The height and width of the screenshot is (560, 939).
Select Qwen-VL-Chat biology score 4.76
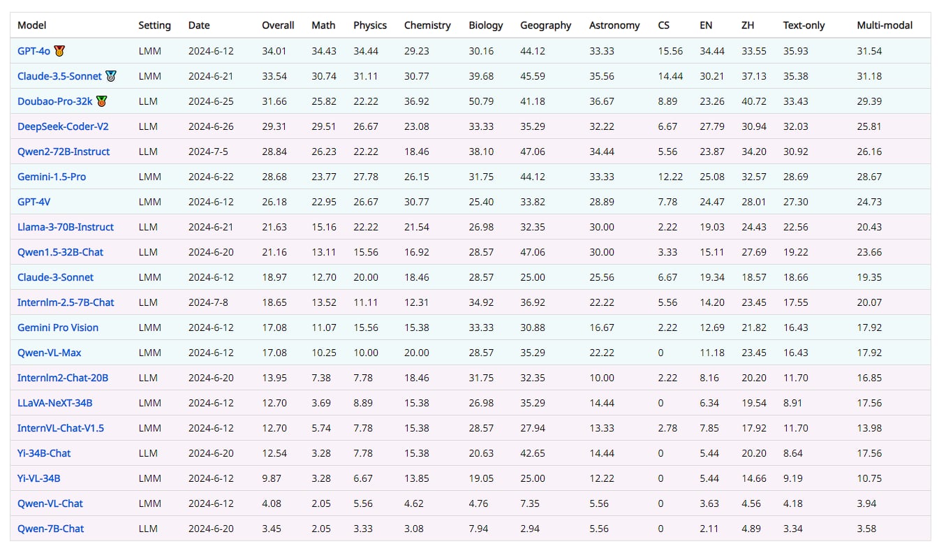click(x=479, y=503)
